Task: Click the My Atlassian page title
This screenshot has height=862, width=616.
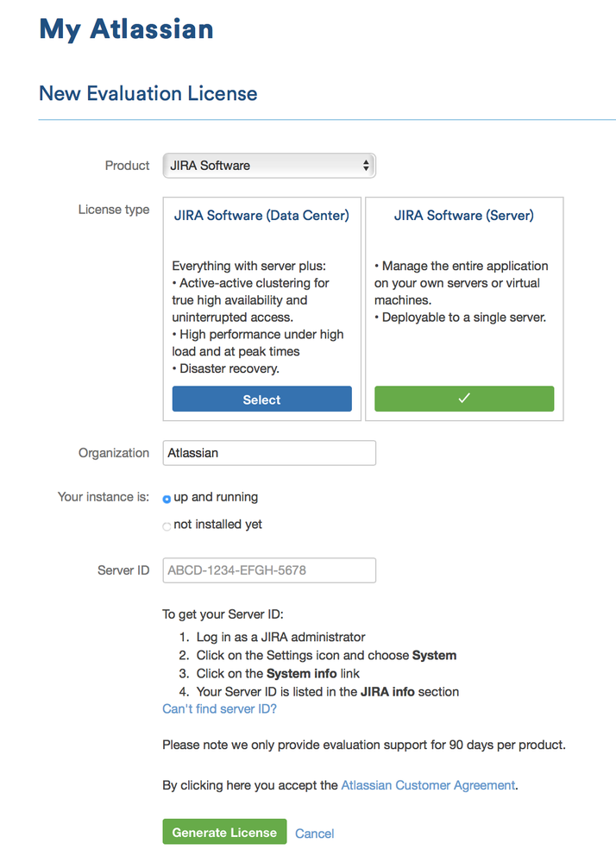Action: click(x=126, y=29)
